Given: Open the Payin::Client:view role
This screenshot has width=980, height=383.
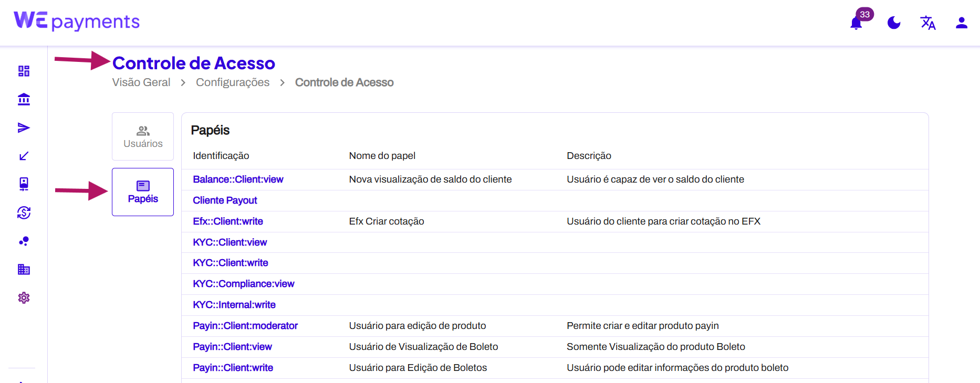Looking at the screenshot, I should (x=232, y=347).
